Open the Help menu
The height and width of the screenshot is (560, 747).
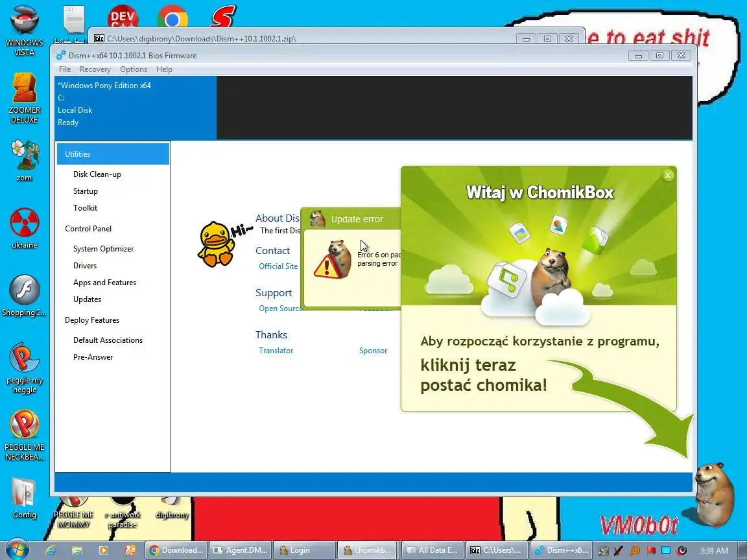pyautogui.click(x=164, y=69)
